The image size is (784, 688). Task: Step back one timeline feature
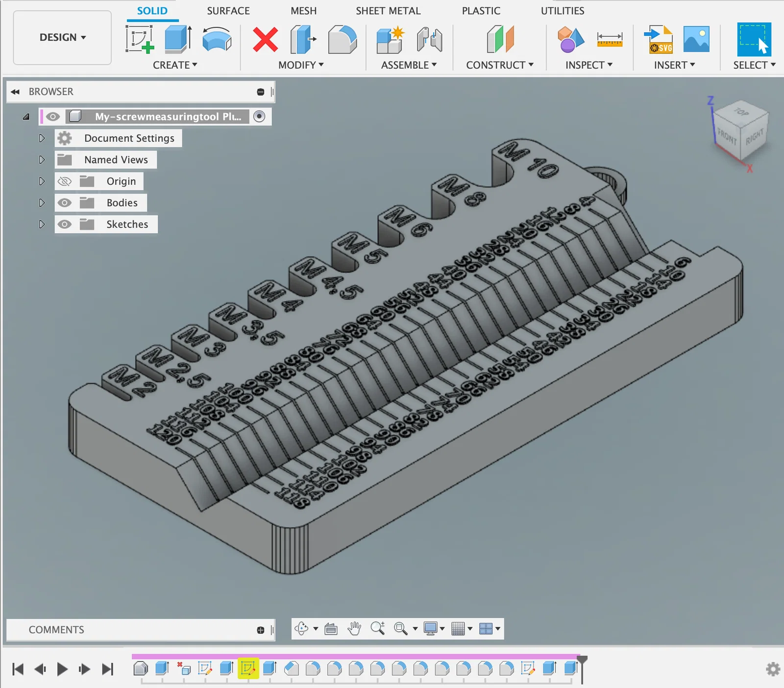tap(40, 669)
